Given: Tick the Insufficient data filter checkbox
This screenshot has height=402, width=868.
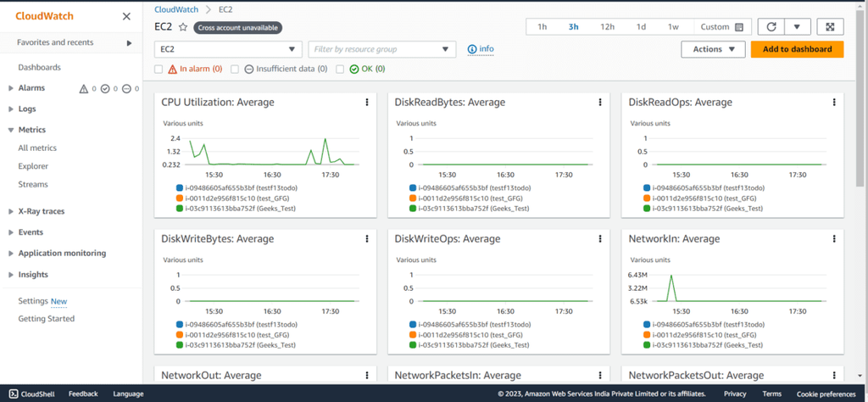Looking at the screenshot, I should click(x=235, y=70).
